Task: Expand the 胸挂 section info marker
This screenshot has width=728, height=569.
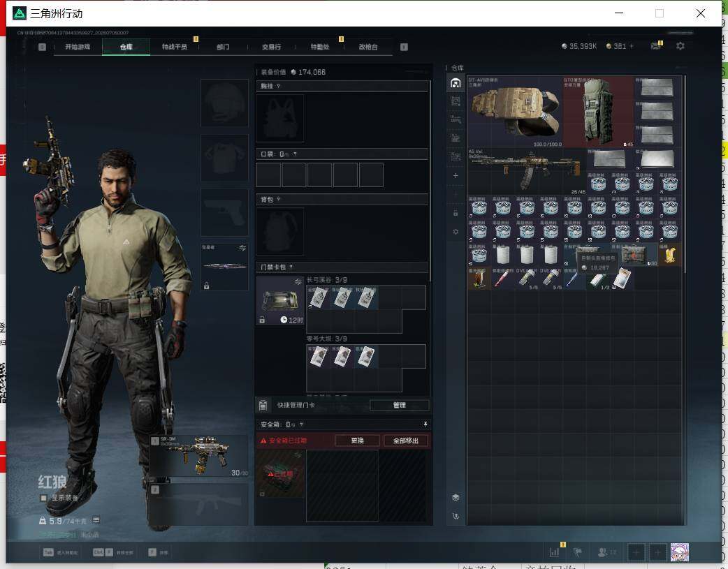Action: (278, 87)
